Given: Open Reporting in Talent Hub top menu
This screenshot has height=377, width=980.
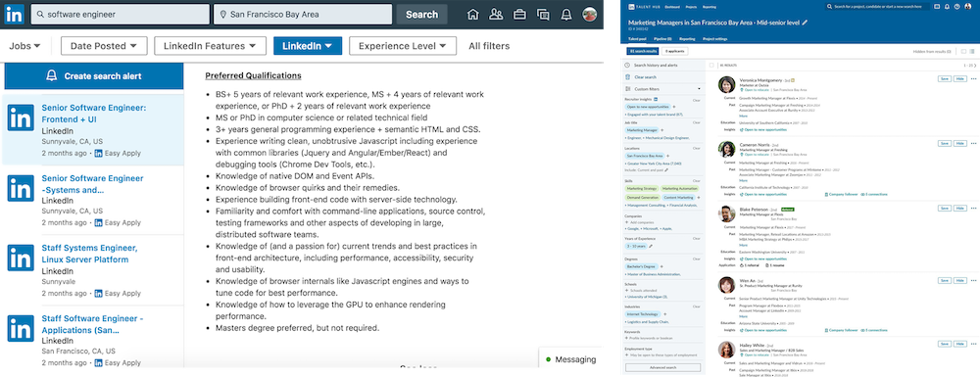Looking at the screenshot, I should pyautogui.click(x=710, y=6).
